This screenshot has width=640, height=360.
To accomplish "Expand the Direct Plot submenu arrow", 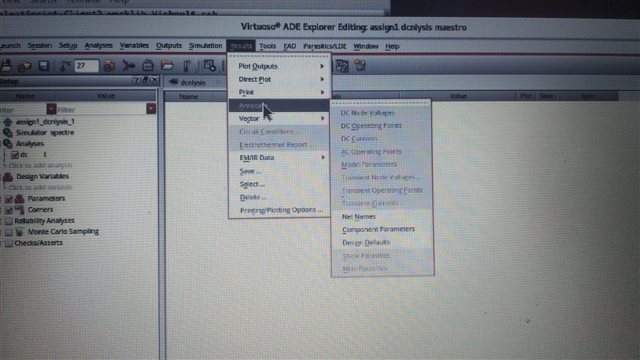I will (322, 79).
